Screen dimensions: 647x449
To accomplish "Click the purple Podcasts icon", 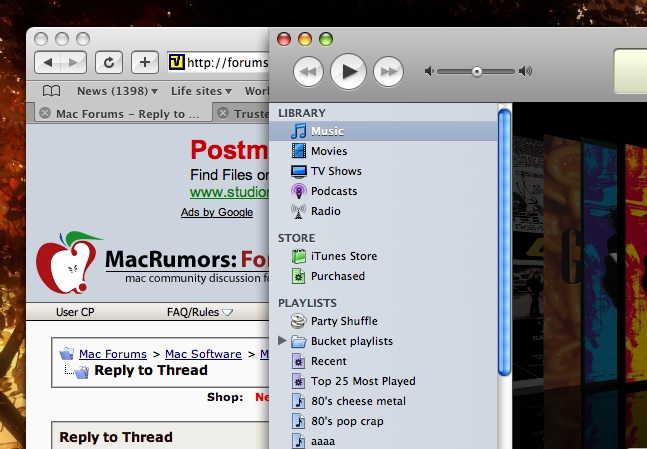I will [x=298, y=191].
